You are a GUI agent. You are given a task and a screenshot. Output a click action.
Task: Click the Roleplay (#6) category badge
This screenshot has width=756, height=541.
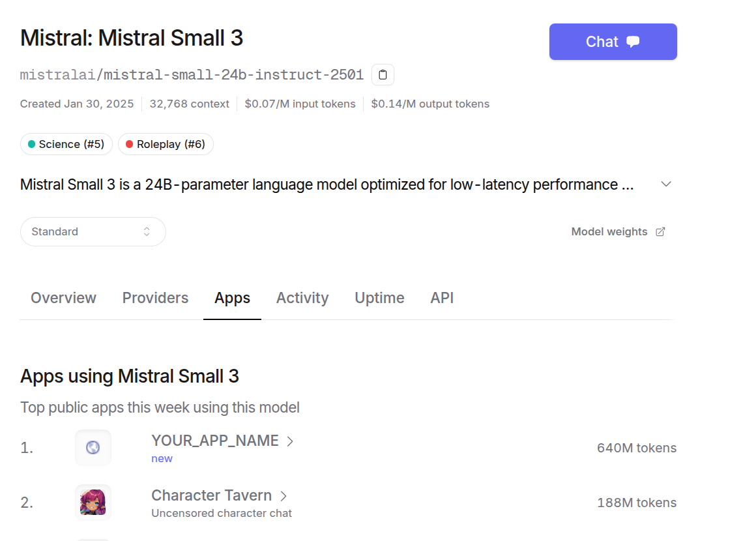pyautogui.click(x=166, y=144)
